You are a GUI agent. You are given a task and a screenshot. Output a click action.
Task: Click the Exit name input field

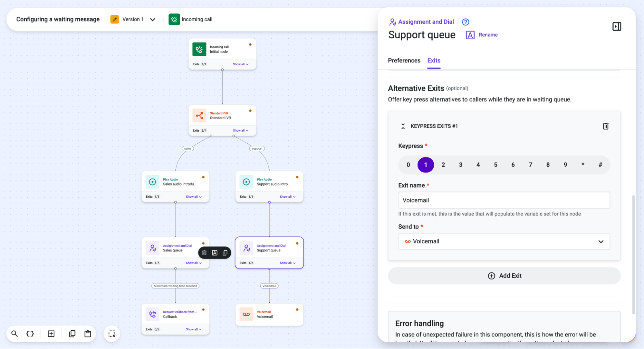point(504,200)
